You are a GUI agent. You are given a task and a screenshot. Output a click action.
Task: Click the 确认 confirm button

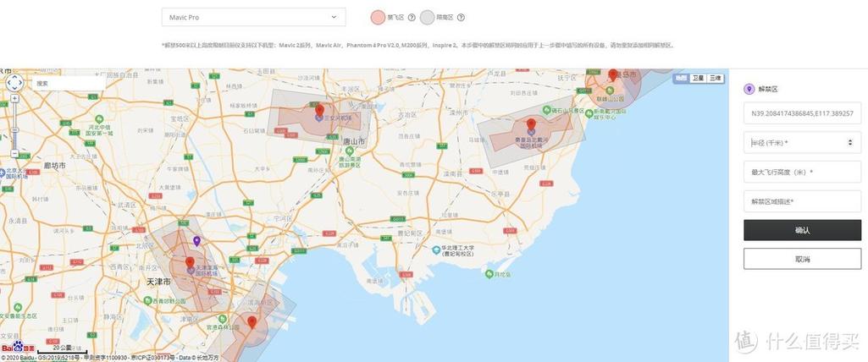(x=802, y=230)
